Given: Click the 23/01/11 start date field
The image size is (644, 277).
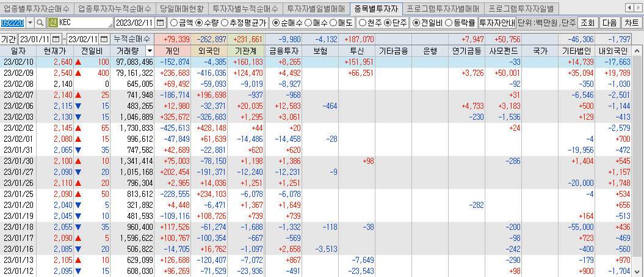Looking at the screenshot, I should (x=35, y=40).
